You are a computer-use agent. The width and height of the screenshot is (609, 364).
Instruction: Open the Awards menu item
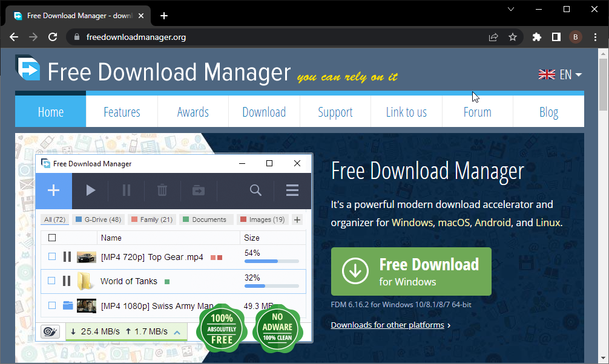click(x=193, y=111)
